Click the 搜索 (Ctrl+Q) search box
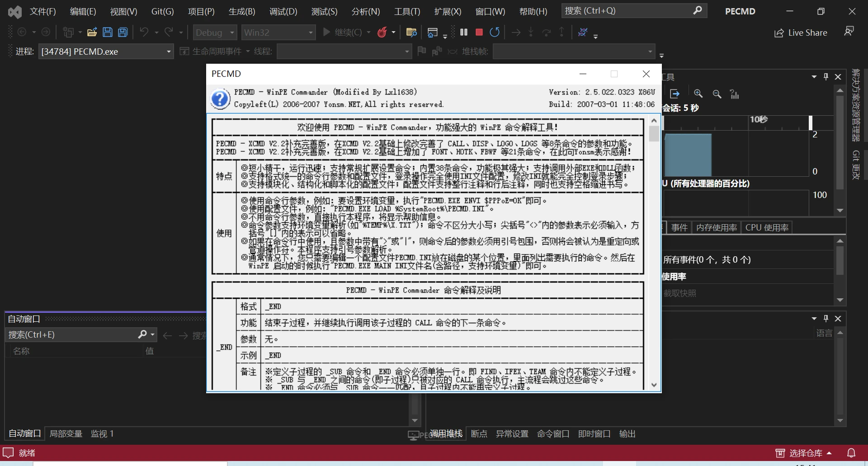Screen dimensions: 868x466 634,10
